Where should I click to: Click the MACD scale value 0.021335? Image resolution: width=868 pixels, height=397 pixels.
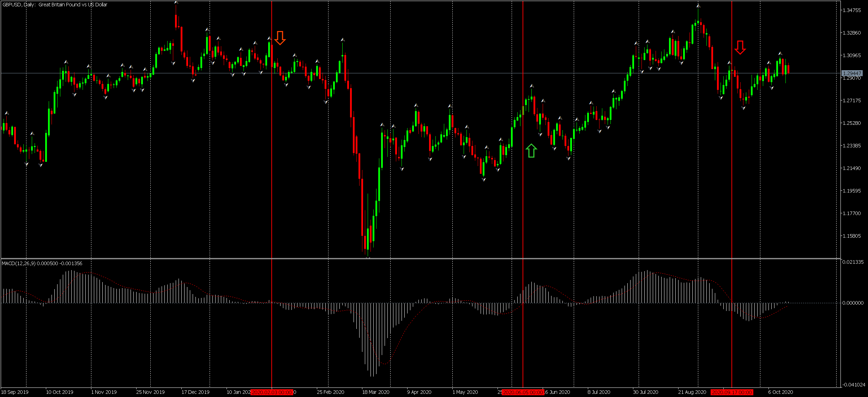853,262
